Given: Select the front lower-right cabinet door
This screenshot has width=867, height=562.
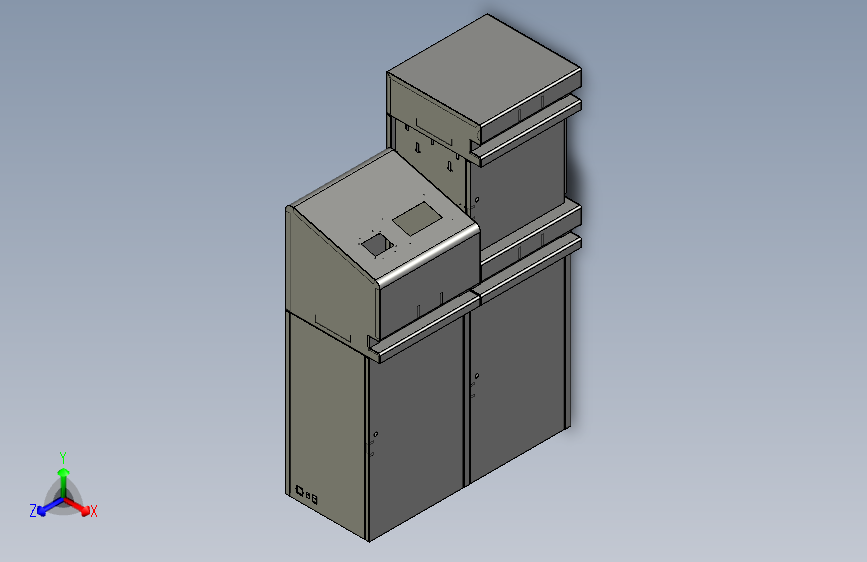Looking at the screenshot, I should [518, 370].
